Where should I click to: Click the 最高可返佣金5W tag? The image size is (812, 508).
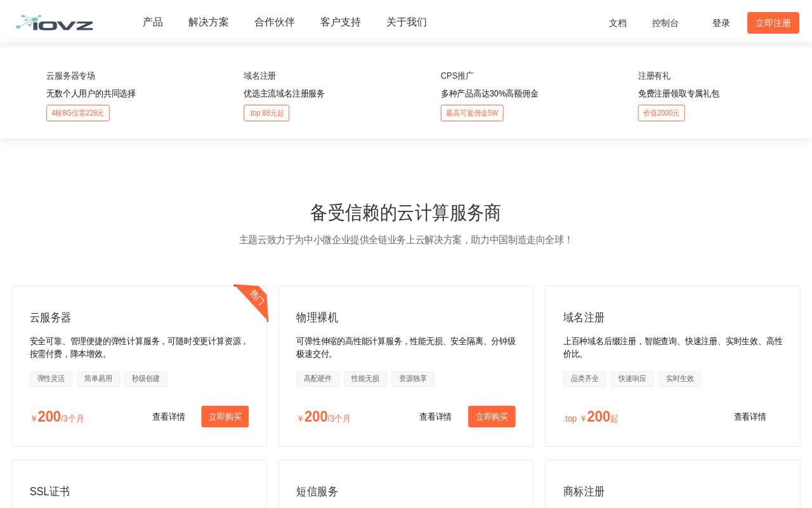point(472,113)
